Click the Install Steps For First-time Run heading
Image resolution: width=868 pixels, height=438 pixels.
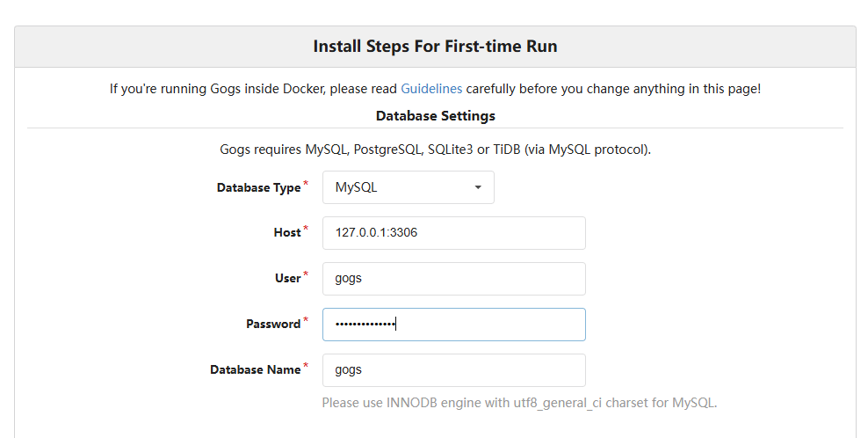point(435,46)
